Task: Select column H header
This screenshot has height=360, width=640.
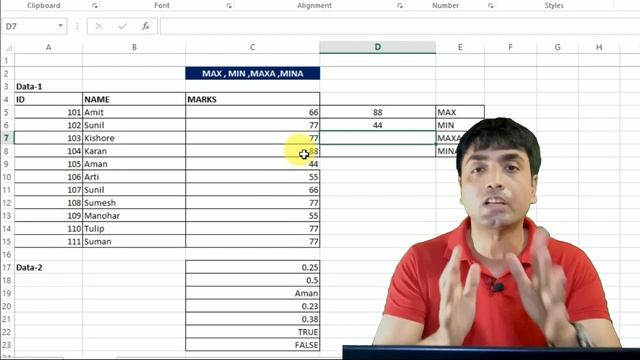Action: 599,47
